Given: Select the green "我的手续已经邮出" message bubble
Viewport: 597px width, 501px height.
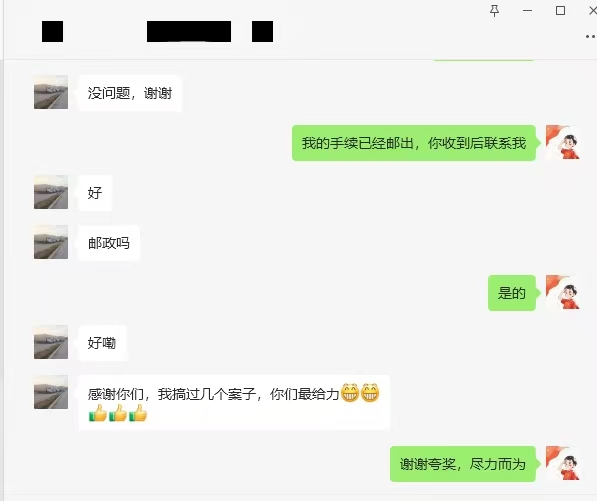Looking at the screenshot, I should point(414,143).
